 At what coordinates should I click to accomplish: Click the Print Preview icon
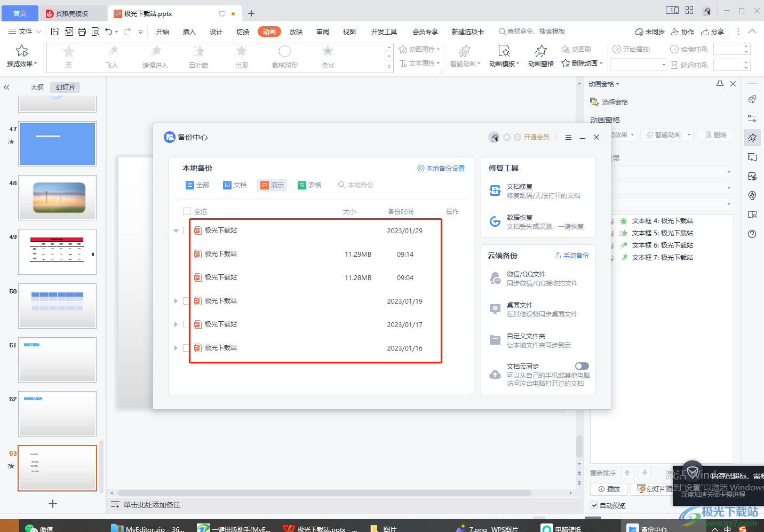pos(95,31)
